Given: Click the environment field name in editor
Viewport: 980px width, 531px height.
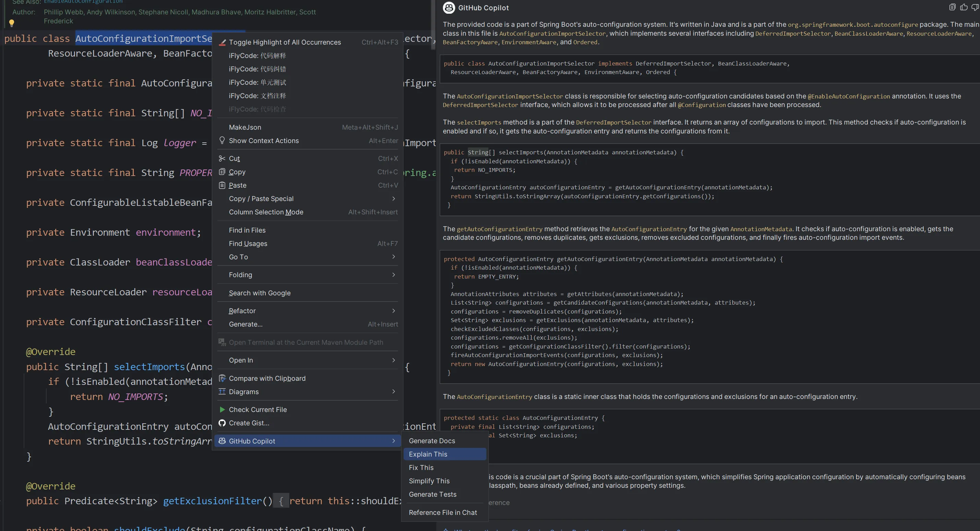Looking at the screenshot, I should 166,232.
